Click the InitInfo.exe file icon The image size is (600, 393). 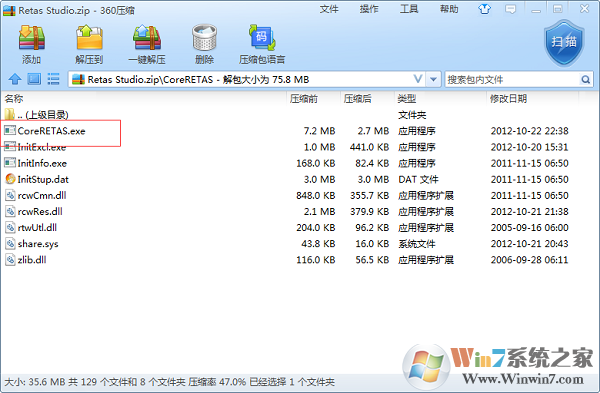(x=10, y=163)
